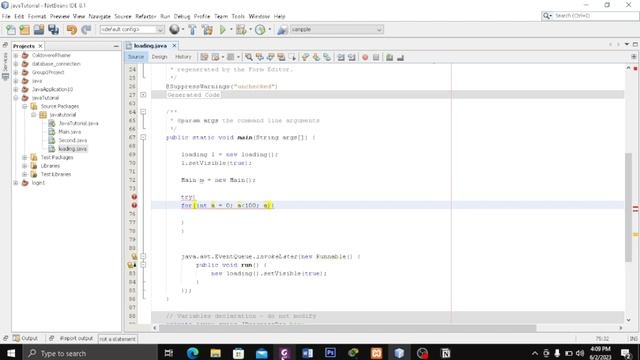
Task: Select Main.java in the project tree
Action: (x=69, y=132)
